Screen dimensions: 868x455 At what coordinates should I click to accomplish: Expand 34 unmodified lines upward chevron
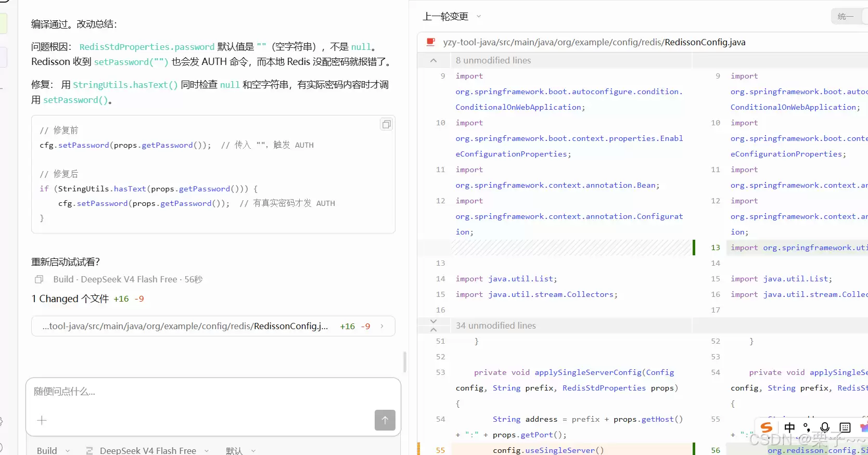(433, 330)
